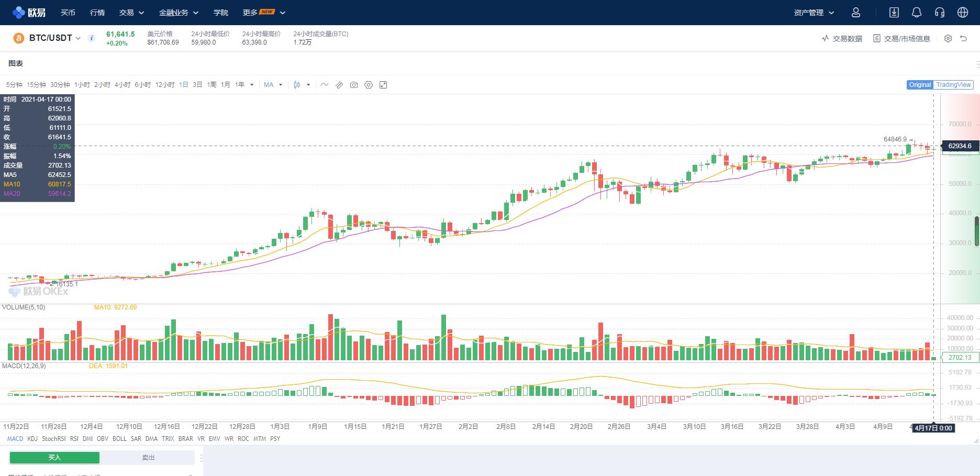Click the 交易数据 button

point(842,38)
